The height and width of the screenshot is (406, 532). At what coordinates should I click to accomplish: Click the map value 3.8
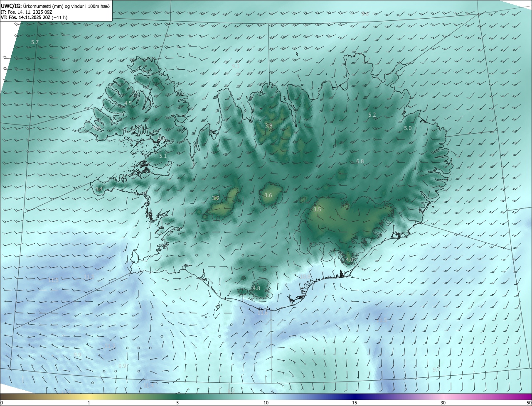pyautogui.click(x=269, y=126)
